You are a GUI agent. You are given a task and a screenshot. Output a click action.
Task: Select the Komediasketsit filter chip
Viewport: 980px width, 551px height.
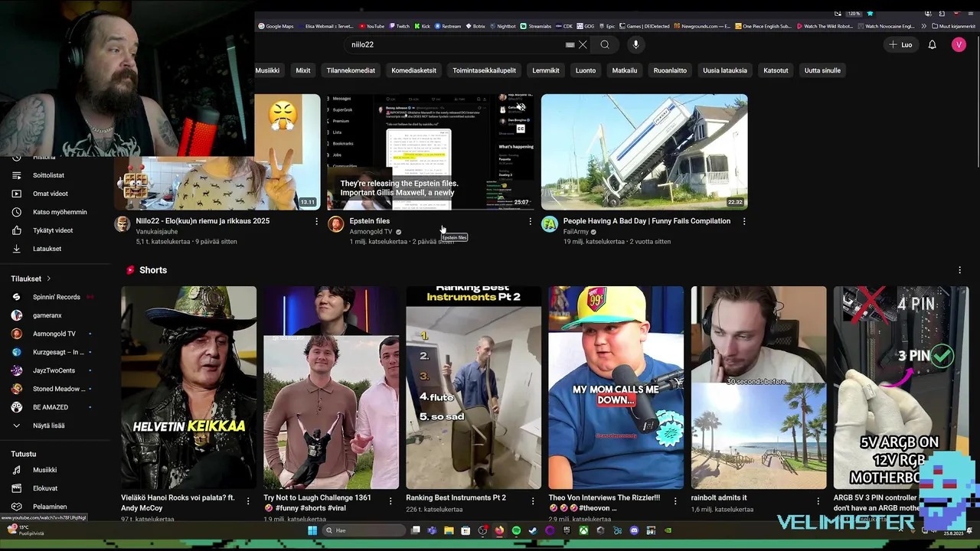coord(413,70)
